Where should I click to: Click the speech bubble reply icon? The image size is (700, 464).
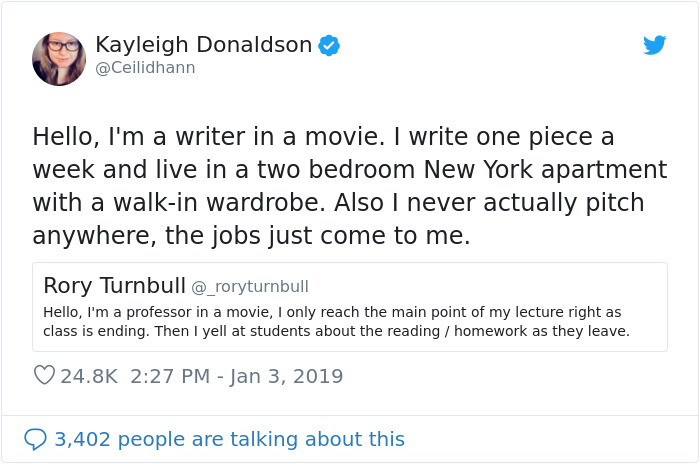(35, 439)
